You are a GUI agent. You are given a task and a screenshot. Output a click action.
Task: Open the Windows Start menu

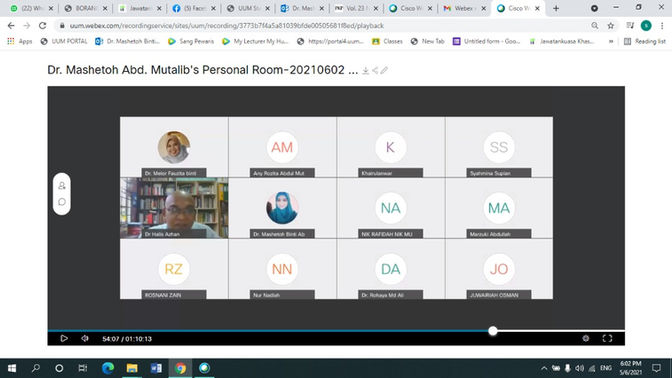(x=12, y=368)
